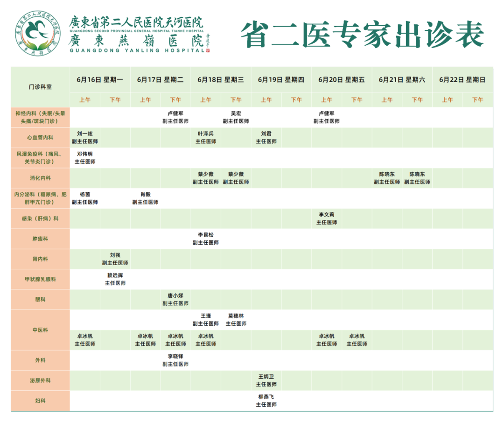Viewport: 504px width, 429px height.
Task: Click doctor "杨茵" in the 内分泌科 row
Action: pos(85,195)
